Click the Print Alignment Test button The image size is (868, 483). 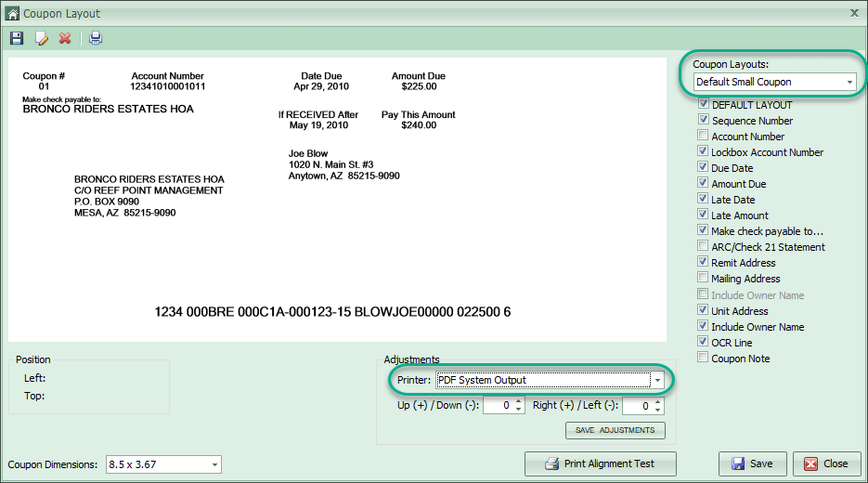pyautogui.click(x=600, y=464)
